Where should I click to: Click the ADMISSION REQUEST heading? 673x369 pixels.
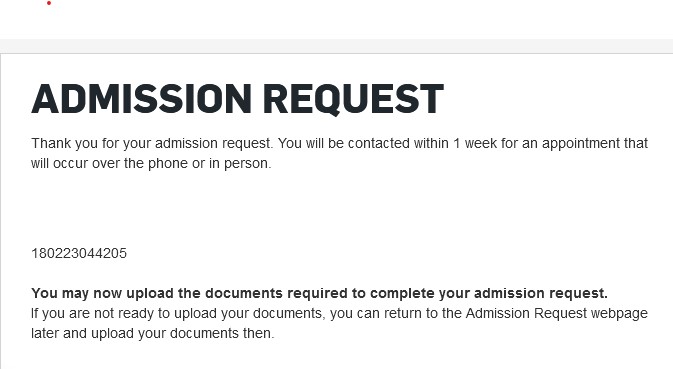[x=237, y=99]
